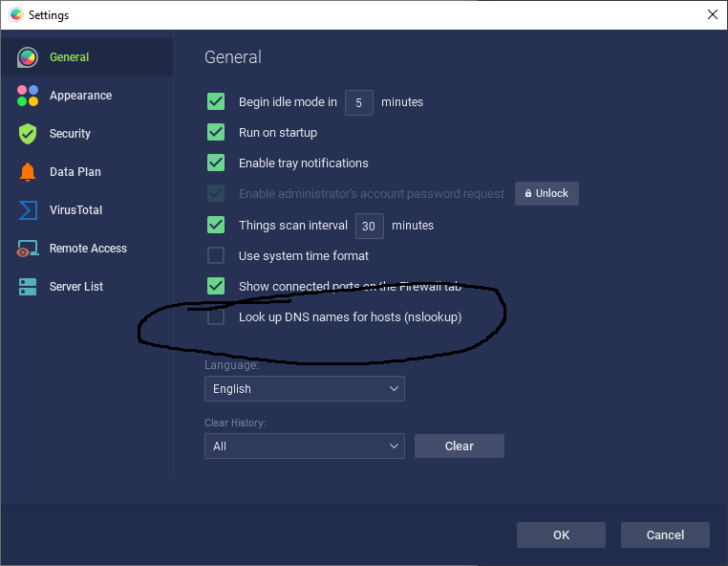Click the General rainbow icon in sidebar

coord(28,57)
